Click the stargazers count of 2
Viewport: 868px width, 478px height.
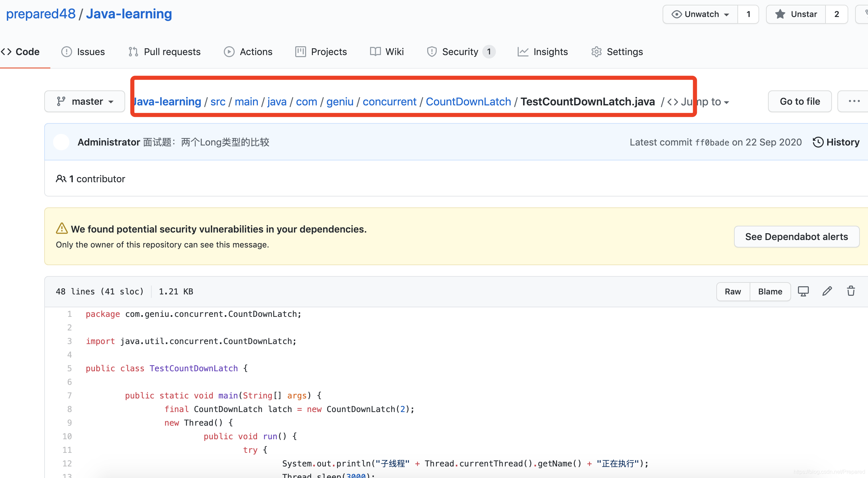pyautogui.click(x=837, y=14)
